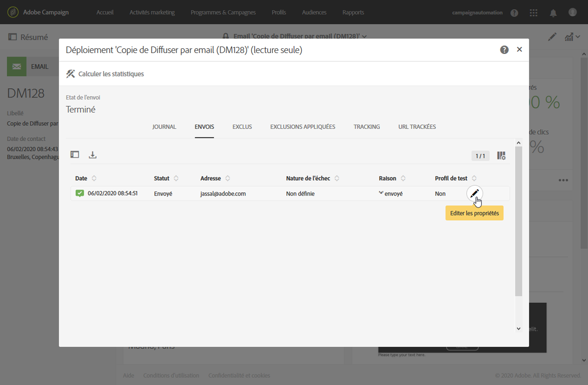The image size is (588, 385).
Task: Open the help question mark in top bar
Action: click(x=514, y=13)
